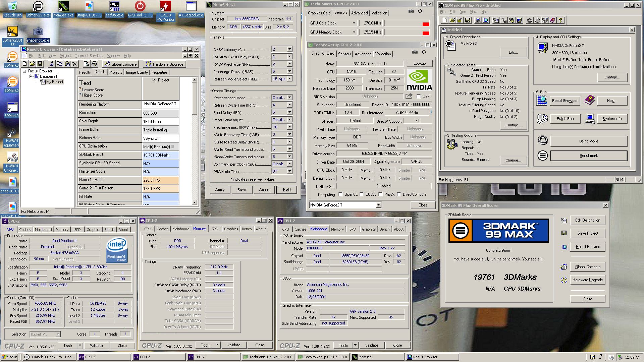Toggle the PhysX checkbox in GPU-Z
The height and width of the screenshot is (362, 644).
click(x=381, y=194)
